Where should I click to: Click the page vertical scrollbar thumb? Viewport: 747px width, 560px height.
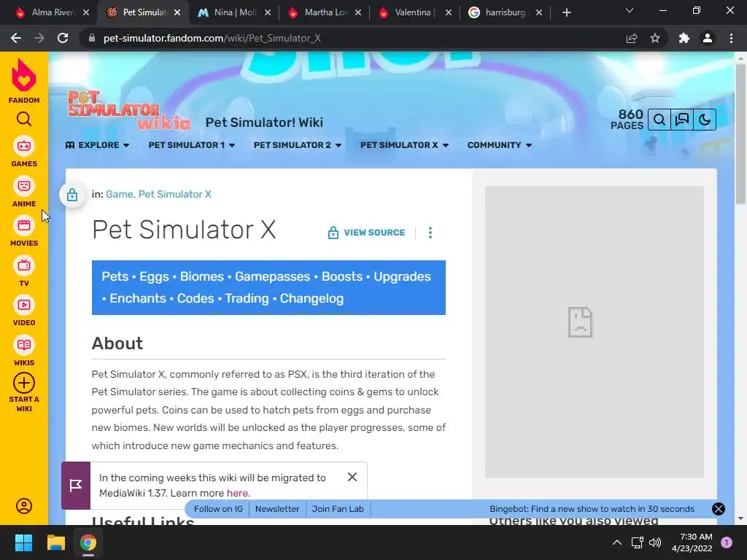pos(740,133)
